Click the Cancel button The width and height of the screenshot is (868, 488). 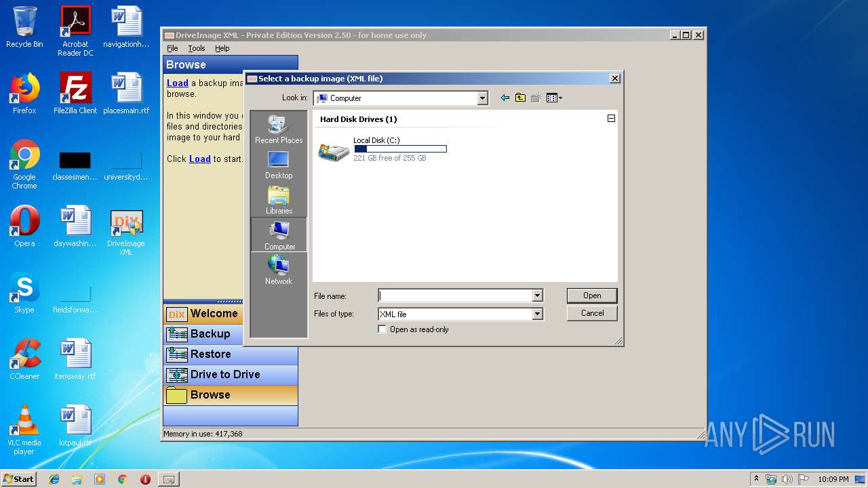(592, 313)
